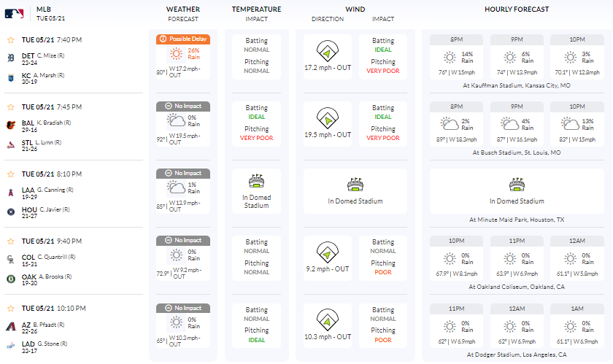This screenshot has width=613, height=364.
Task: Click the Colorado Rockies team logo
Action: (11, 257)
